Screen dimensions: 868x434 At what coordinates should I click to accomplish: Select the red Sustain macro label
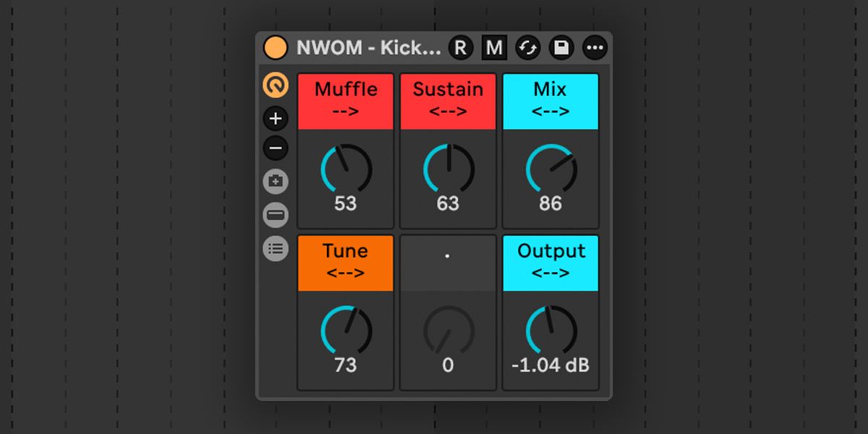tap(448, 101)
